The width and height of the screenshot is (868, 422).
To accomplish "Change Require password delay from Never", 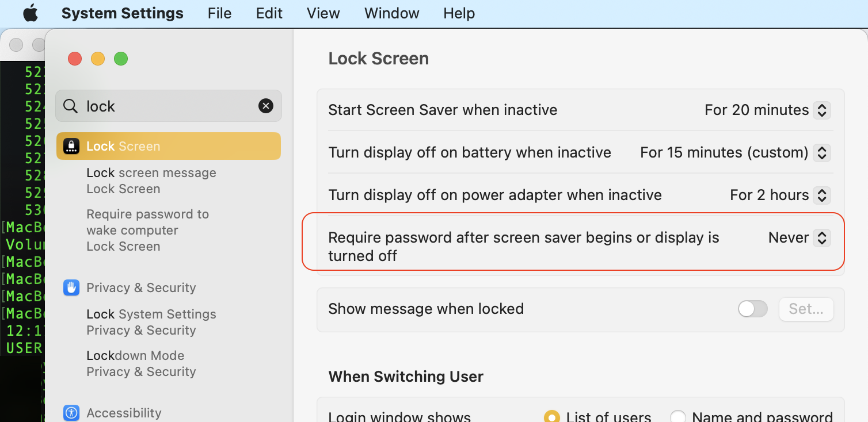I will tap(799, 237).
